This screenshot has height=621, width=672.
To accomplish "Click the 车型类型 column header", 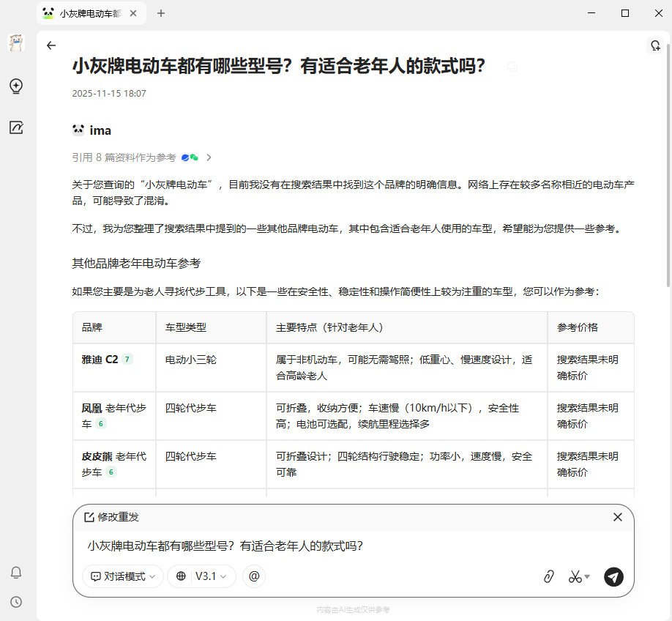I will coord(211,327).
